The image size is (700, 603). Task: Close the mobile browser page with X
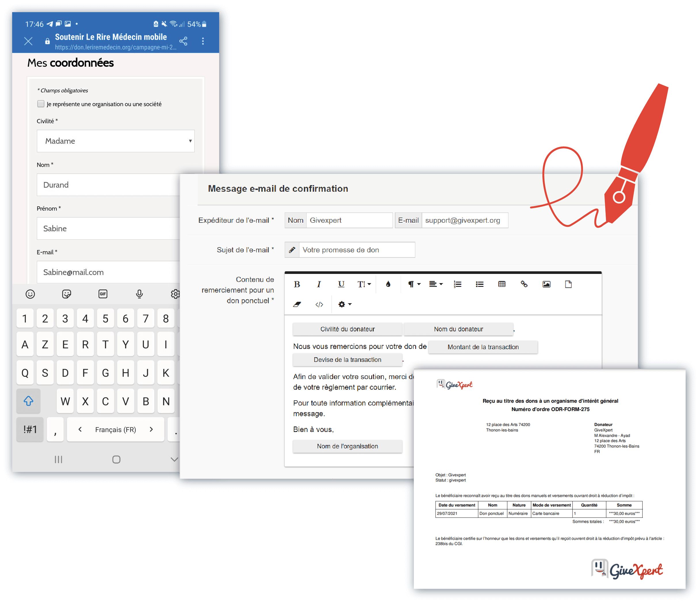click(x=28, y=41)
